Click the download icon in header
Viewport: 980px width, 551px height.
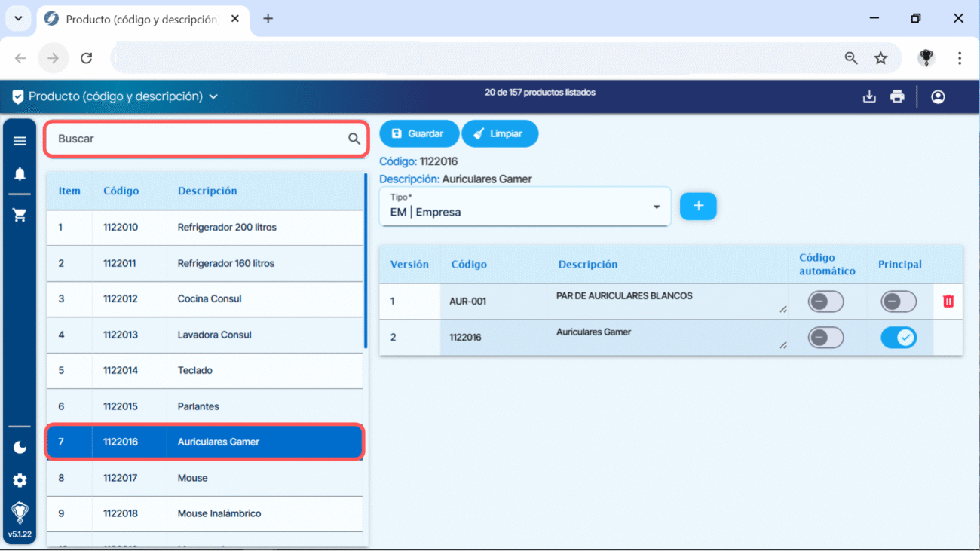869,96
